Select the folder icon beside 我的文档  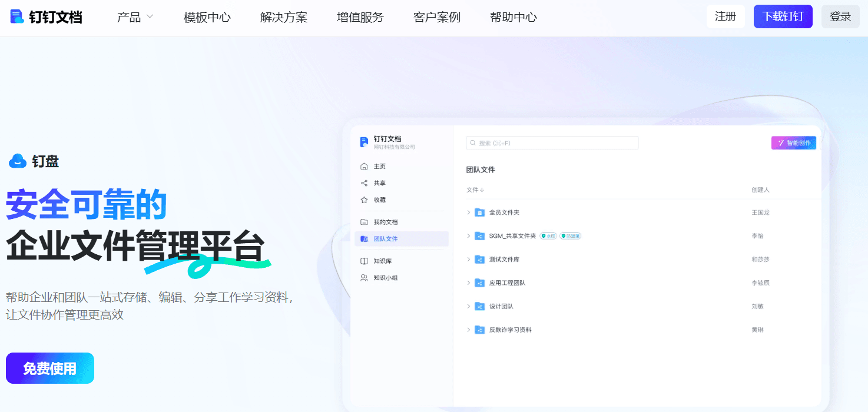pyautogui.click(x=364, y=222)
